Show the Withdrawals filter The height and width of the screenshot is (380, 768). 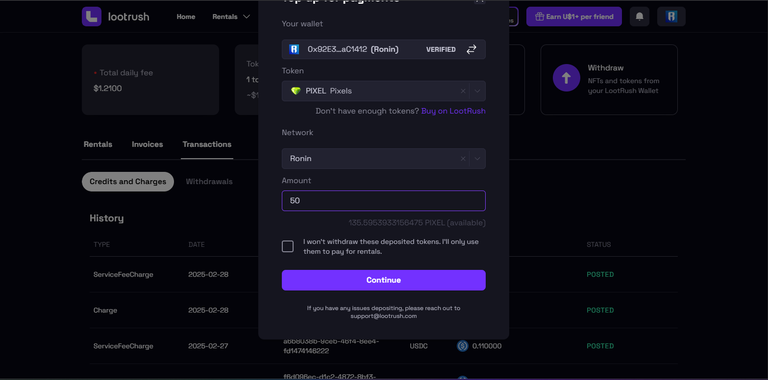click(x=209, y=182)
